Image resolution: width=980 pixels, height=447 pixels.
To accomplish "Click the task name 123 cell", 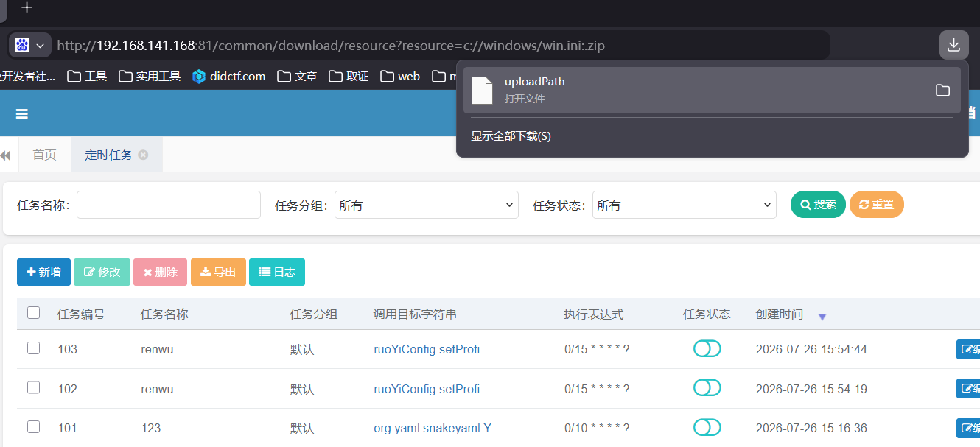I will [x=150, y=427].
